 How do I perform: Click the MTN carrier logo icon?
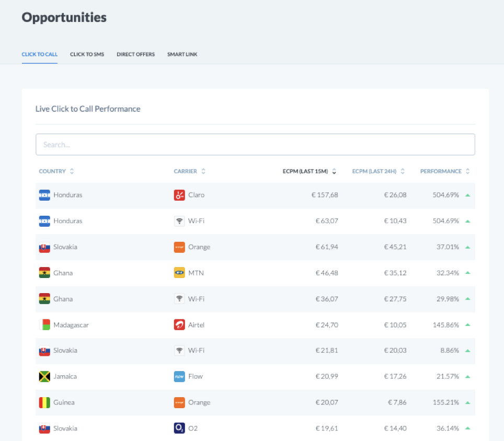(x=179, y=273)
